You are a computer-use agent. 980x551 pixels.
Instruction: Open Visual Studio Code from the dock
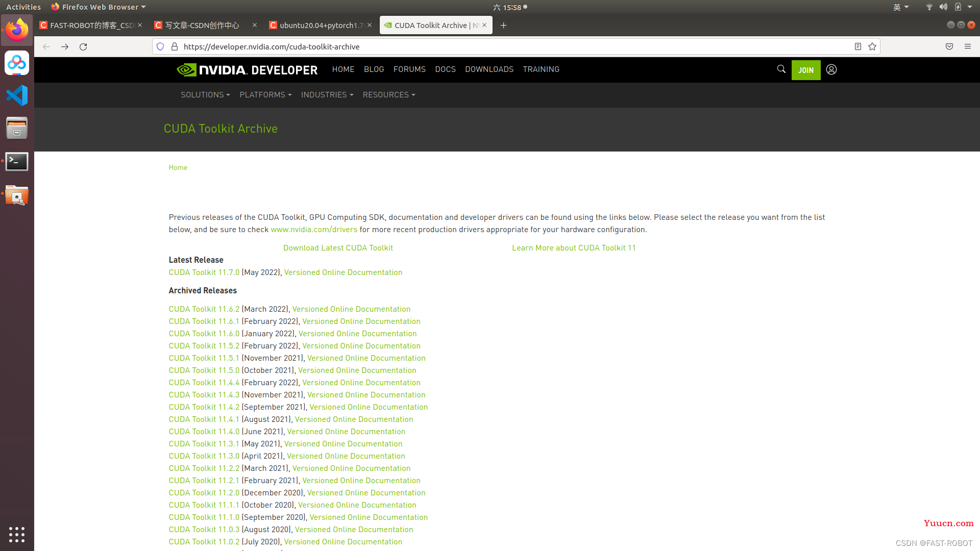coord(17,95)
